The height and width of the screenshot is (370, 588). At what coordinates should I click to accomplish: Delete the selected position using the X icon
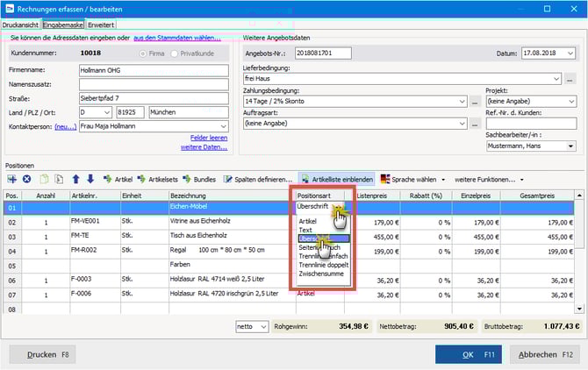tap(26, 179)
